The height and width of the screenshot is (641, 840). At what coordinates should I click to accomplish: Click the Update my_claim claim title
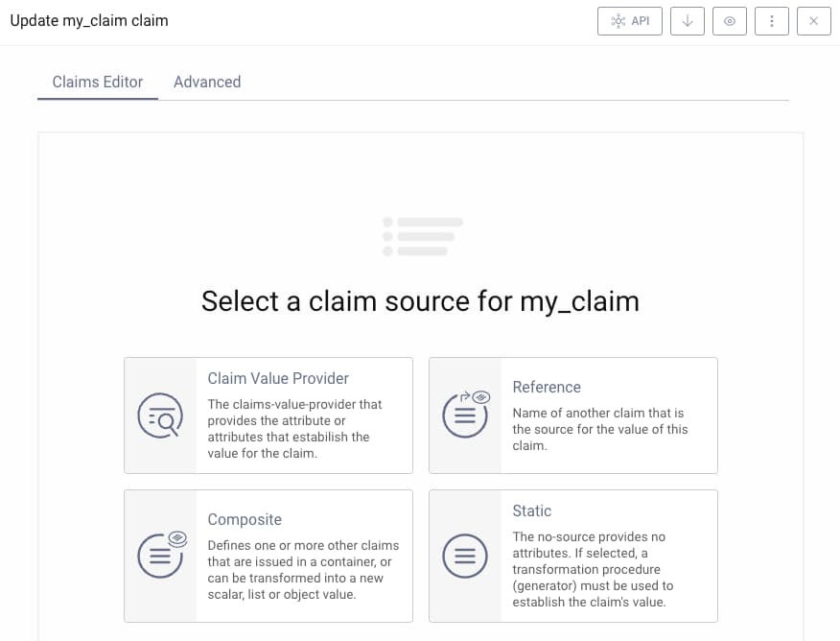[88, 20]
